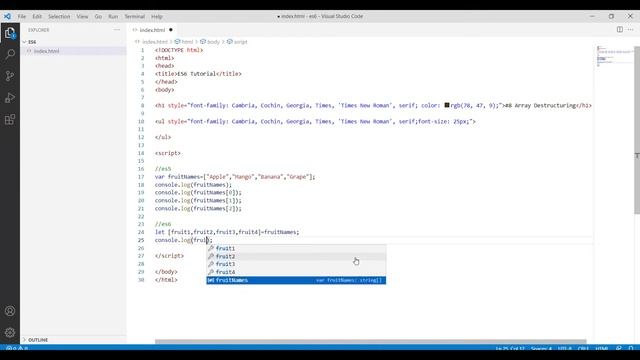Click the Spaces indentation status item
The image size is (640, 360).
coord(541,349)
